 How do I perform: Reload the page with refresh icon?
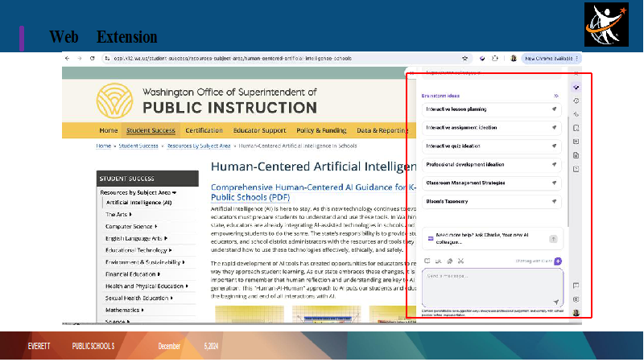[x=93, y=58]
